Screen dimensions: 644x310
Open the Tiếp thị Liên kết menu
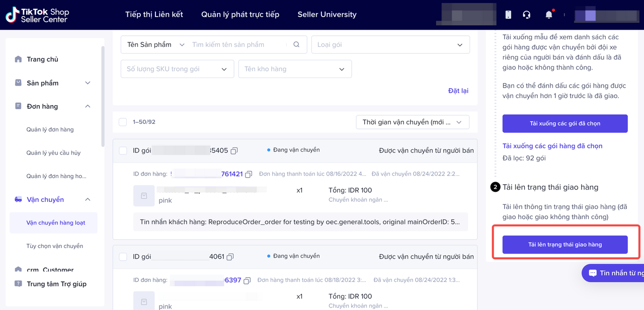click(154, 15)
